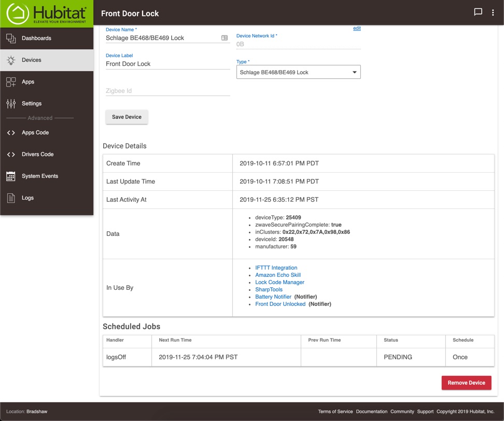Go to Devices in the sidebar
Screen dimensions: 504x421
click(x=47, y=60)
